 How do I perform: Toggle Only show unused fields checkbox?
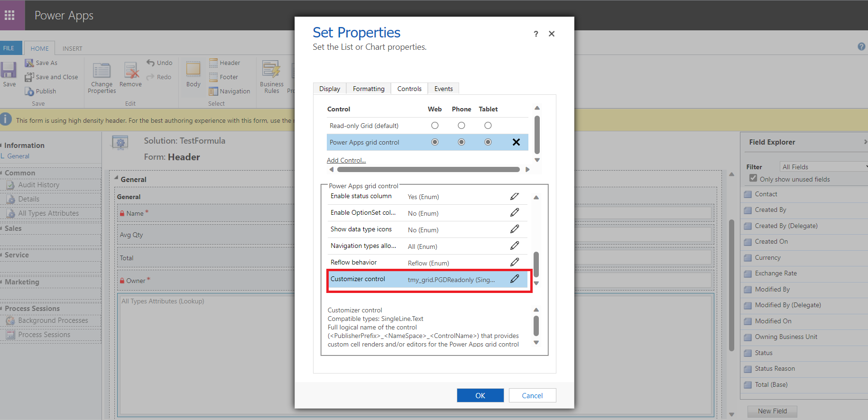(x=753, y=178)
